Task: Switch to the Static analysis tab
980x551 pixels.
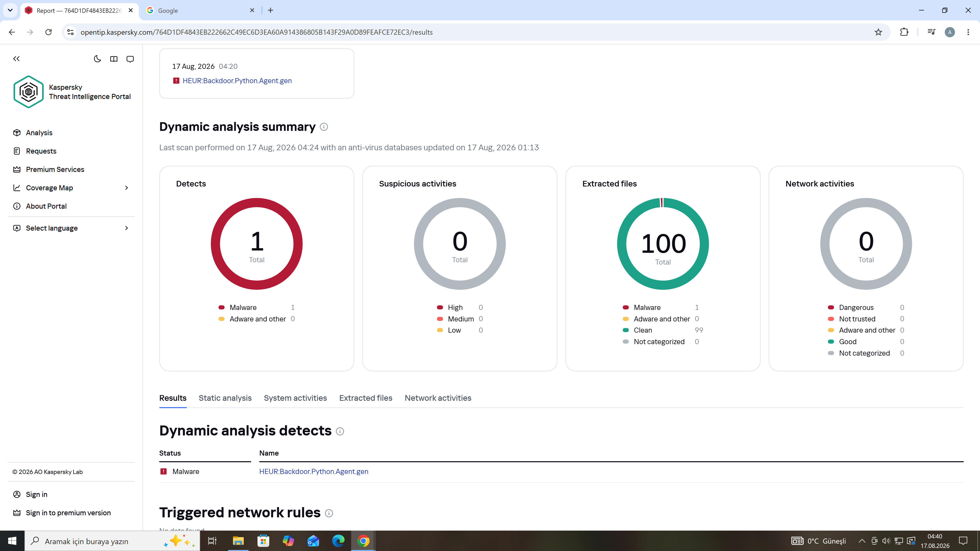Action: (225, 398)
